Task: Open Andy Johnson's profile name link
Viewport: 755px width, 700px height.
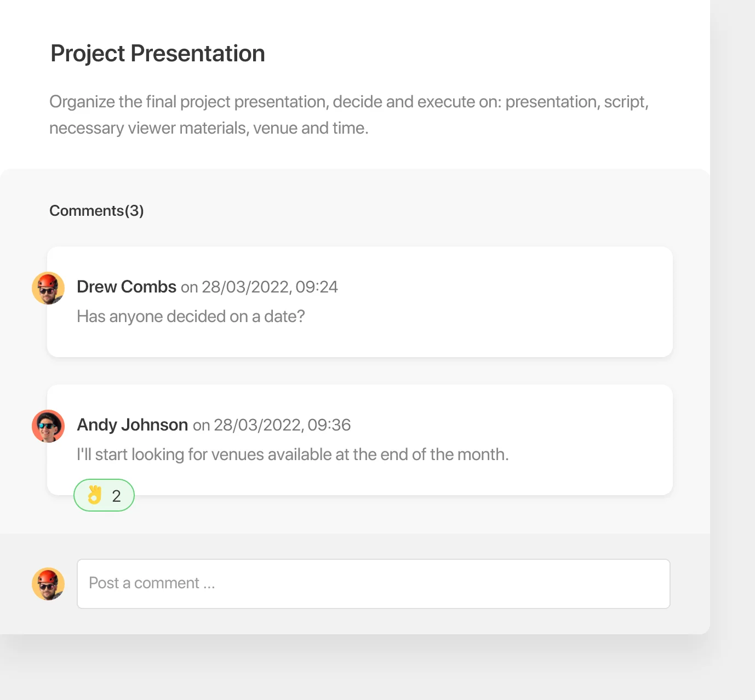Action: tap(133, 425)
